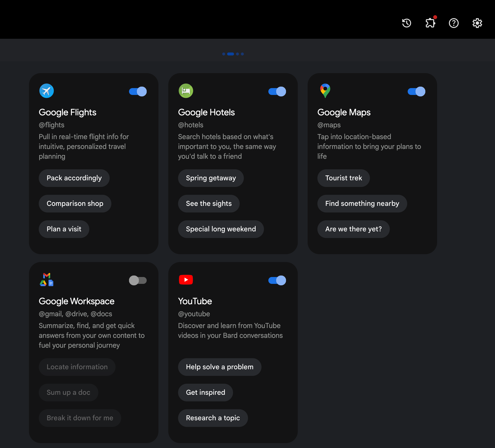Viewport: 495px width, 448px height.
Task: Click the @gmail, @drive, @docs handles
Action: (75, 314)
